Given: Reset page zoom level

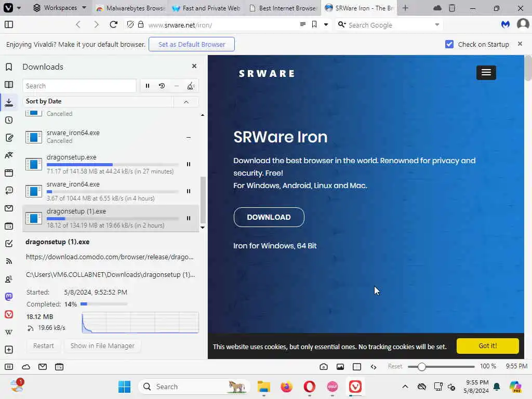Looking at the screenshot, I should (x=395, y=366).
